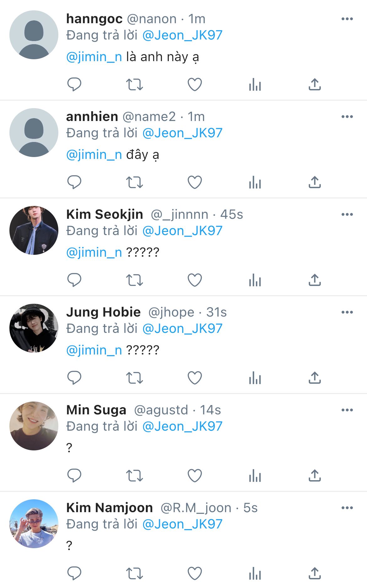The width and height of the screenshot is (367, 588).
Task: Reply to hanngoc's tweet
Action: [74, 84]
